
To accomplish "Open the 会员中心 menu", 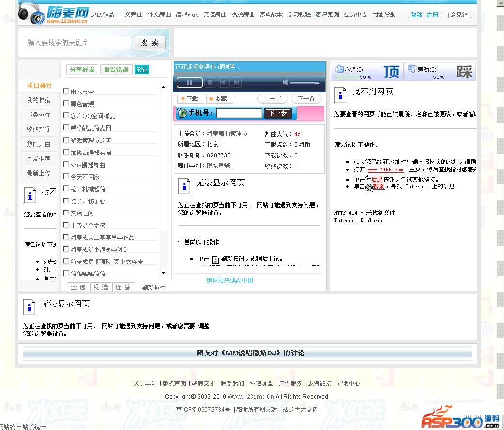I will [356, 15].
